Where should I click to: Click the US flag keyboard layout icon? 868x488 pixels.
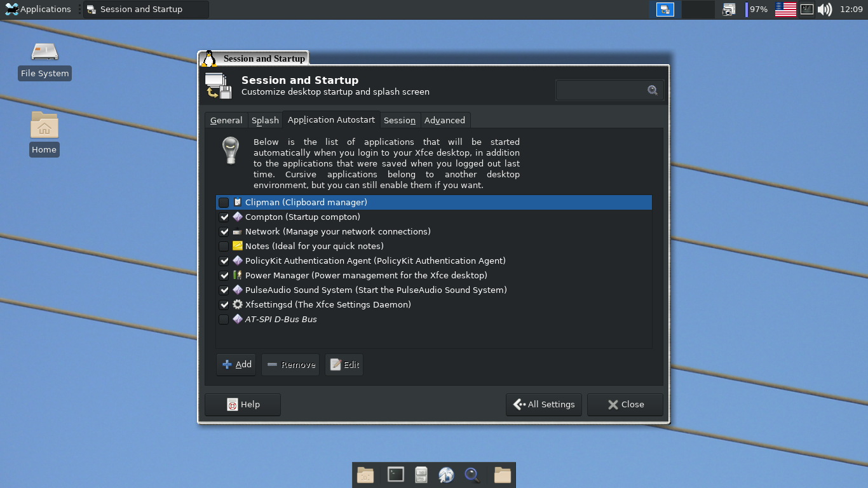point(785,9)
